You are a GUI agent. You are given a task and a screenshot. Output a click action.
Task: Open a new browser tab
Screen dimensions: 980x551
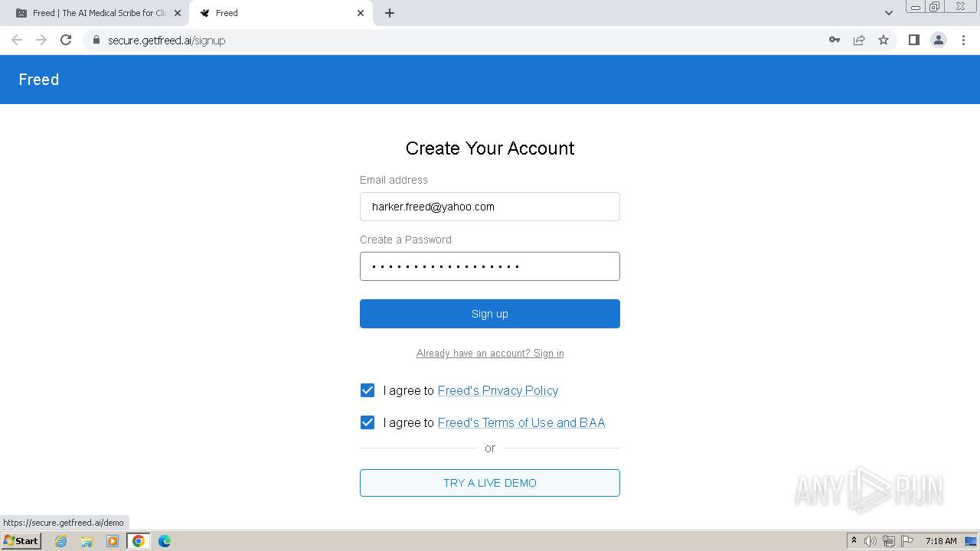[390, 13]
